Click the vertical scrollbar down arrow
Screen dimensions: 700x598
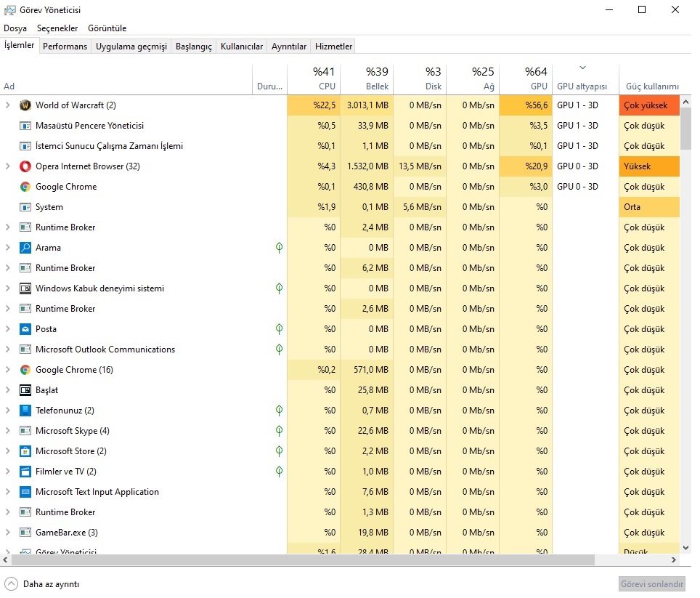coord(686,548)
